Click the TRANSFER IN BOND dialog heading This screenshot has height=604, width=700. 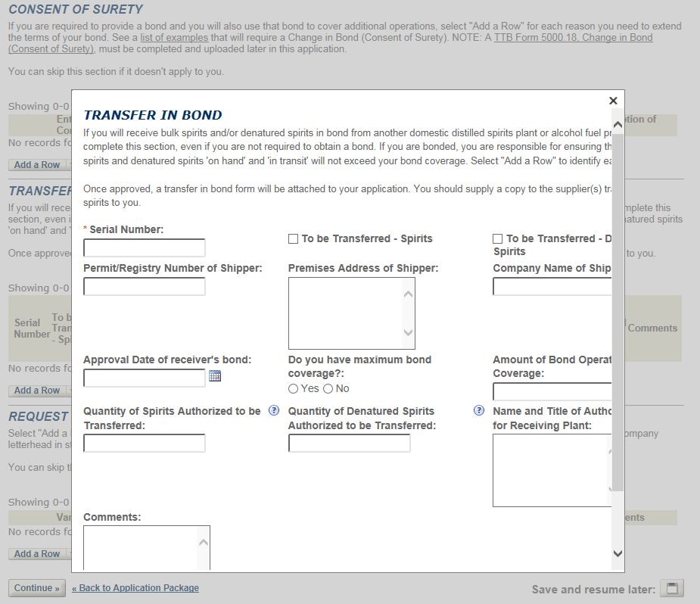153,115
